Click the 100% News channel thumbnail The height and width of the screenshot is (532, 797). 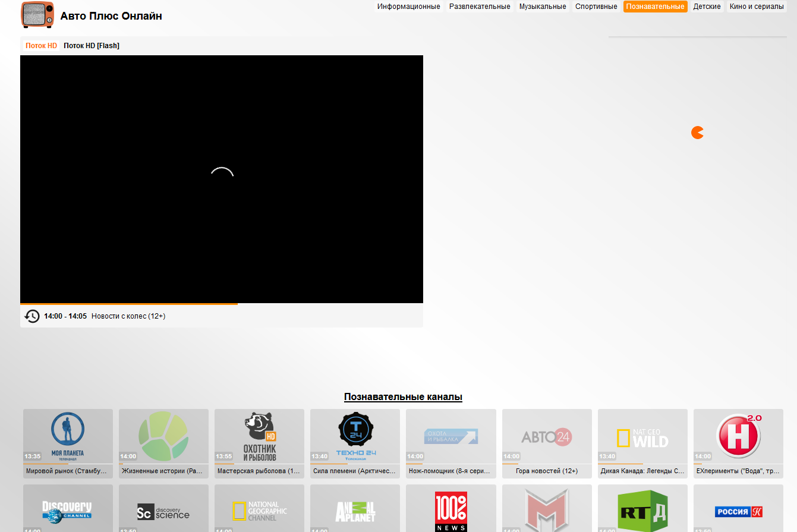pyautogui.click(x=451, y=511)
